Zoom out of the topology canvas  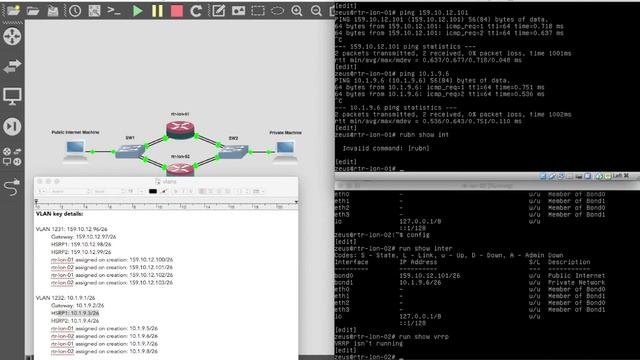(316, 11)
